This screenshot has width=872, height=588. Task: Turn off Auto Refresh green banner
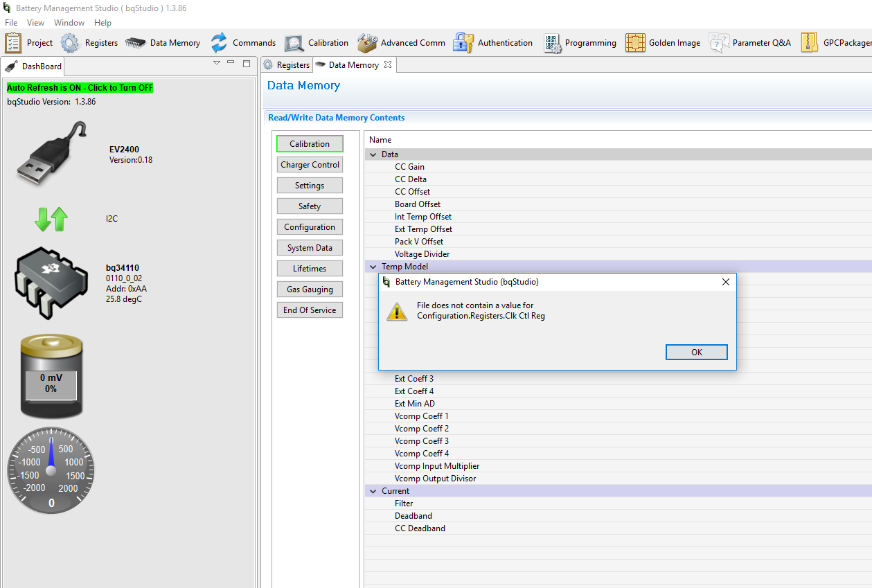(80, 88)
